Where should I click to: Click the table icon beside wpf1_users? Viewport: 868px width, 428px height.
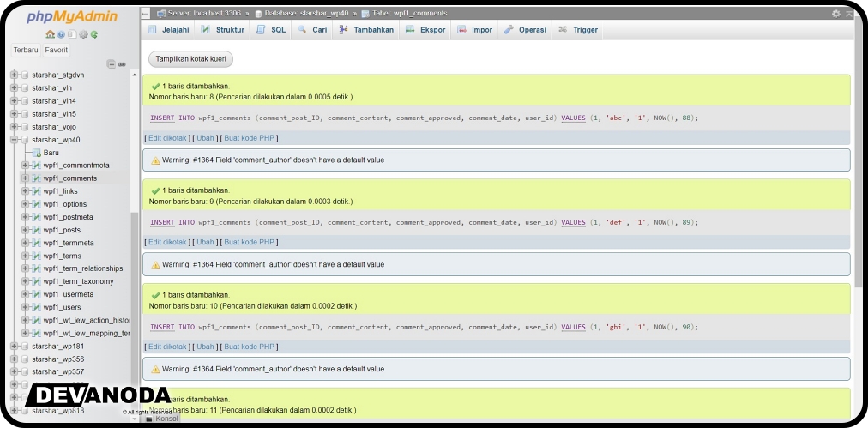point(37,307)
